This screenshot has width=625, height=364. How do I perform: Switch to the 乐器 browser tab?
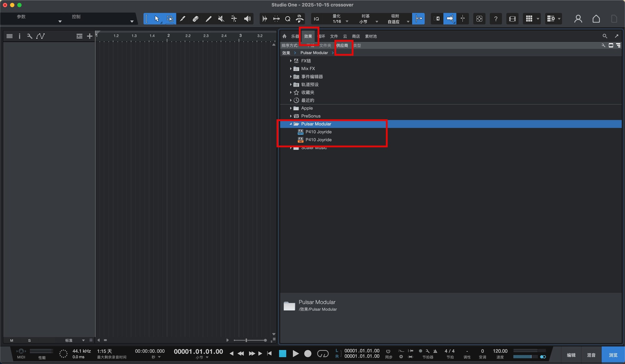click(295, 36)
